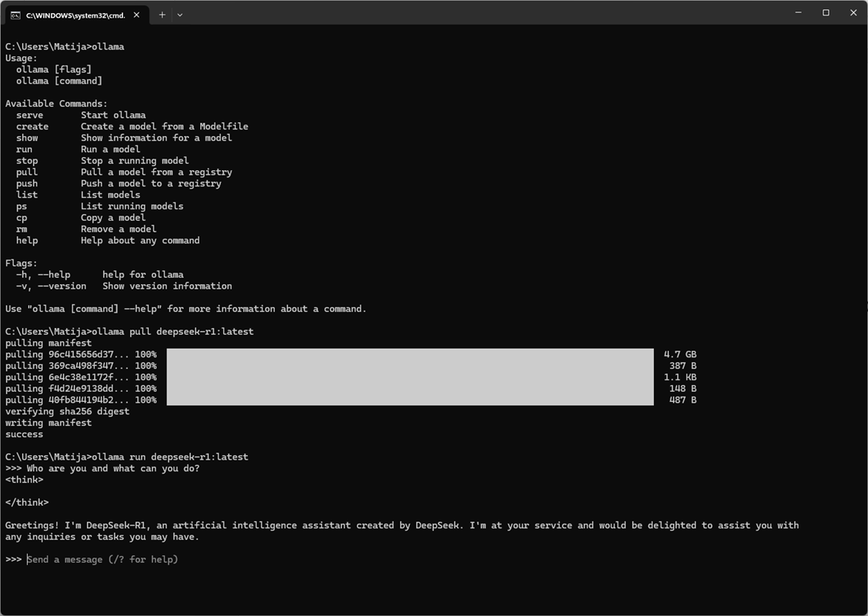
Task: Select the C:\WINDOWS\system32\cmd tab
Action: pos(77,15)
